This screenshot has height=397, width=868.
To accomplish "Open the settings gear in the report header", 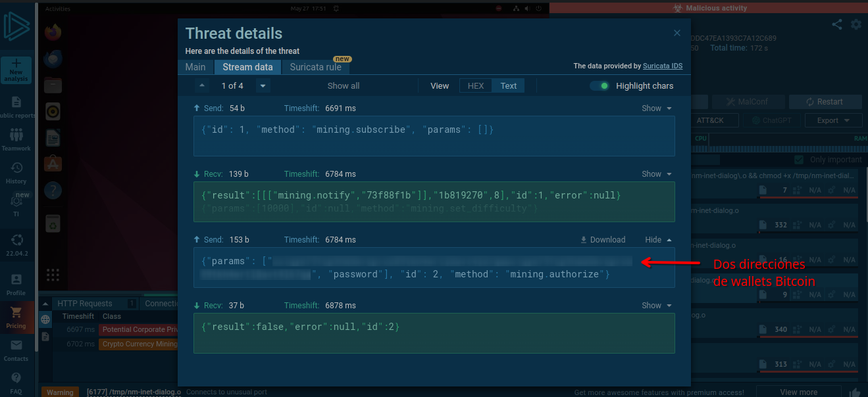I will [x=855, y=24].
